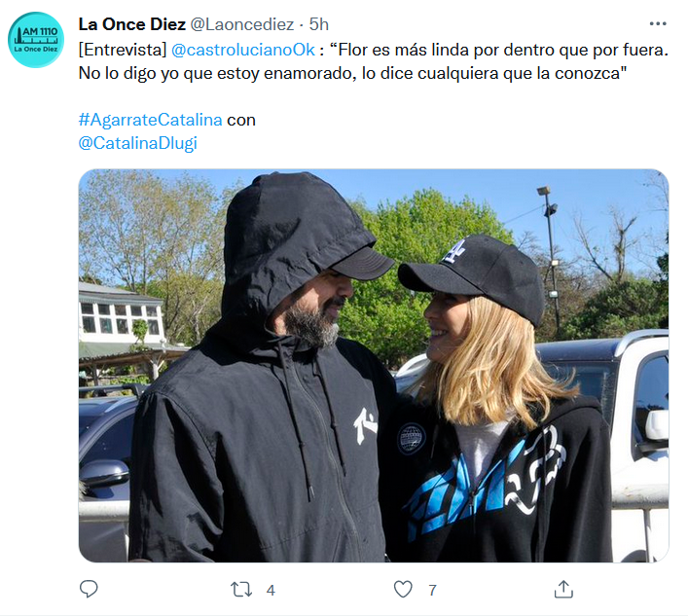Image resolution: width=688 pixels, height=616 pixels.
Task: Click the reply speech bubble icon
Action: point(89,589)
